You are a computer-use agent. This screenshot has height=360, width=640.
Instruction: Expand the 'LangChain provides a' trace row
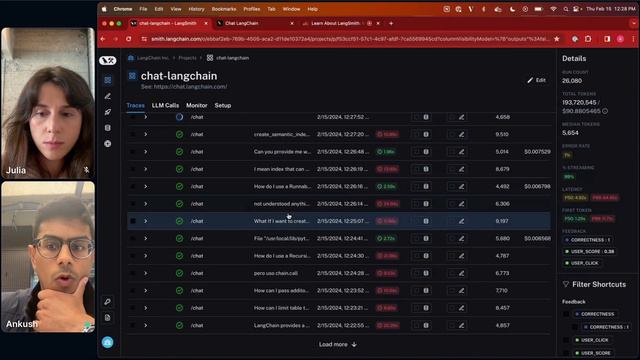tap(146, 325)
